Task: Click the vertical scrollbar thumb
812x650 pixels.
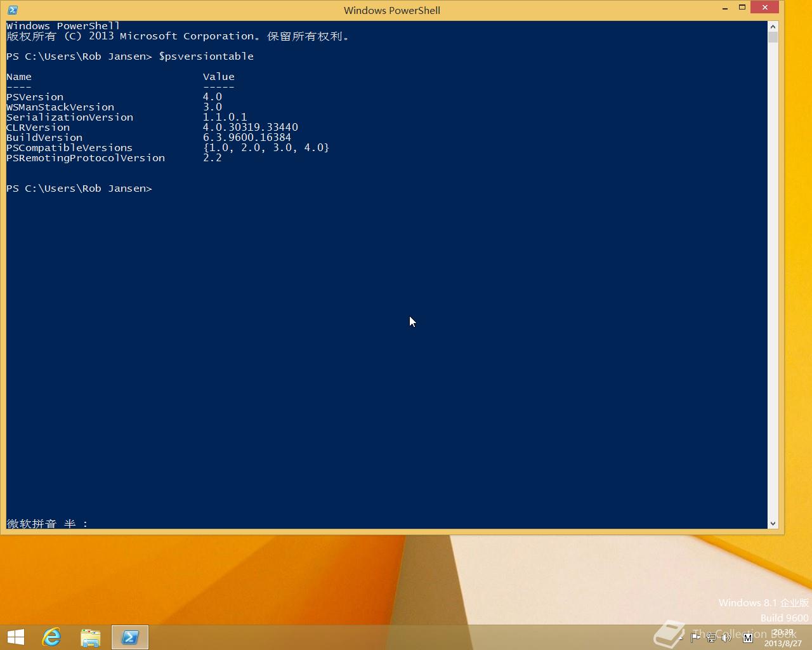Action: (773, 37)
